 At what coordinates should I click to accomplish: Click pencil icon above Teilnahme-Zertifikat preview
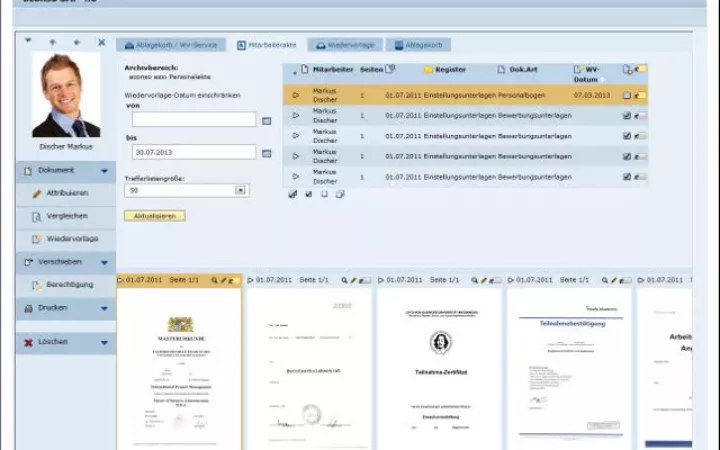[x=484, y=280]
